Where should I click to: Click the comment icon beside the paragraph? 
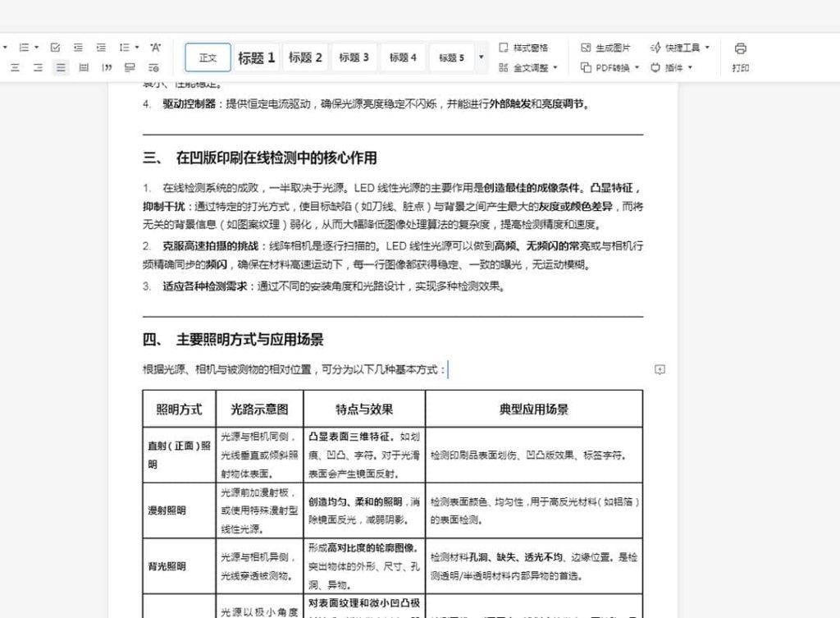pyautogui.click(x=660, y=369)
